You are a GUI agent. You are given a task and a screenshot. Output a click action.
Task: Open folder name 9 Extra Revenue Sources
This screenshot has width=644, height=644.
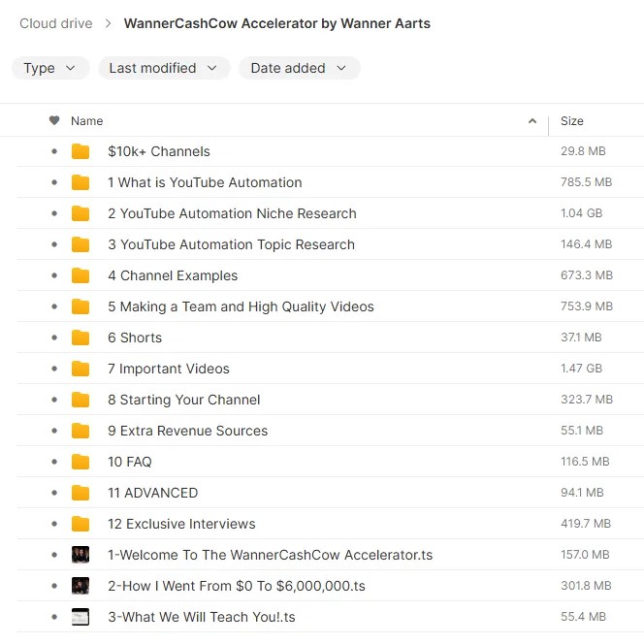[x=188, y=431]
